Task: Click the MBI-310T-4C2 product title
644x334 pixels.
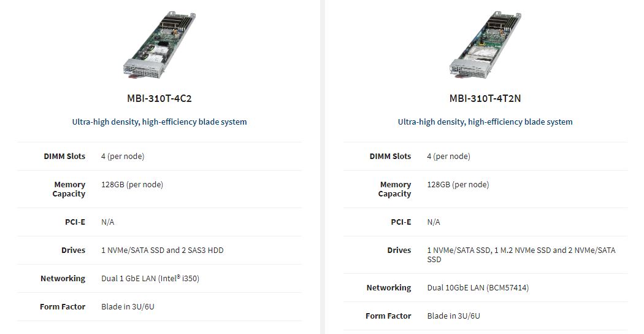Action: click(159, 98)
